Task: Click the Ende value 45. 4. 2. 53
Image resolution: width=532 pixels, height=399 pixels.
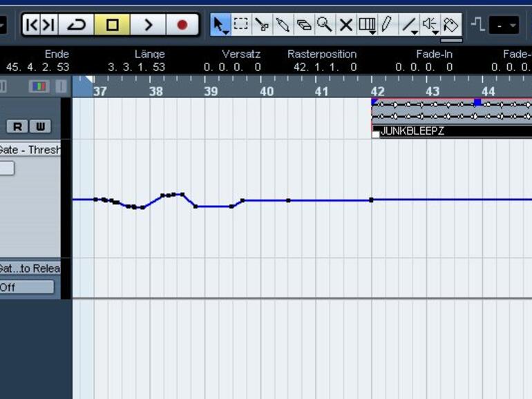Action: point(38,67)
